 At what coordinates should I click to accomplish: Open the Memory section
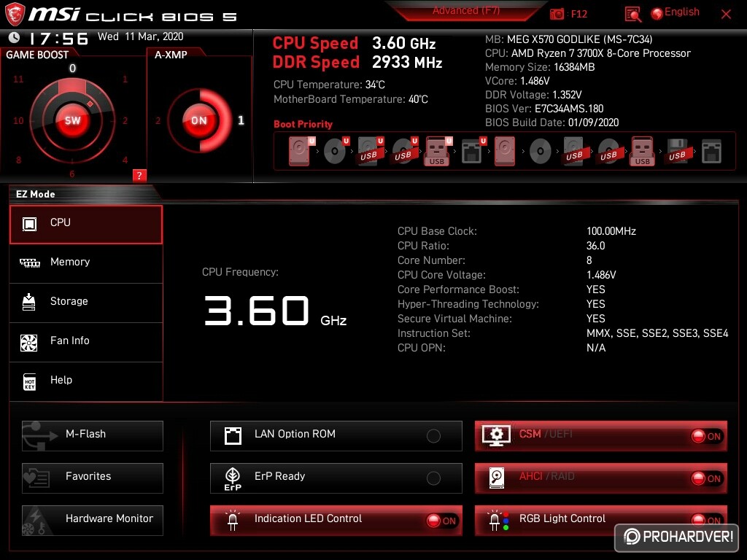[86, 264]
